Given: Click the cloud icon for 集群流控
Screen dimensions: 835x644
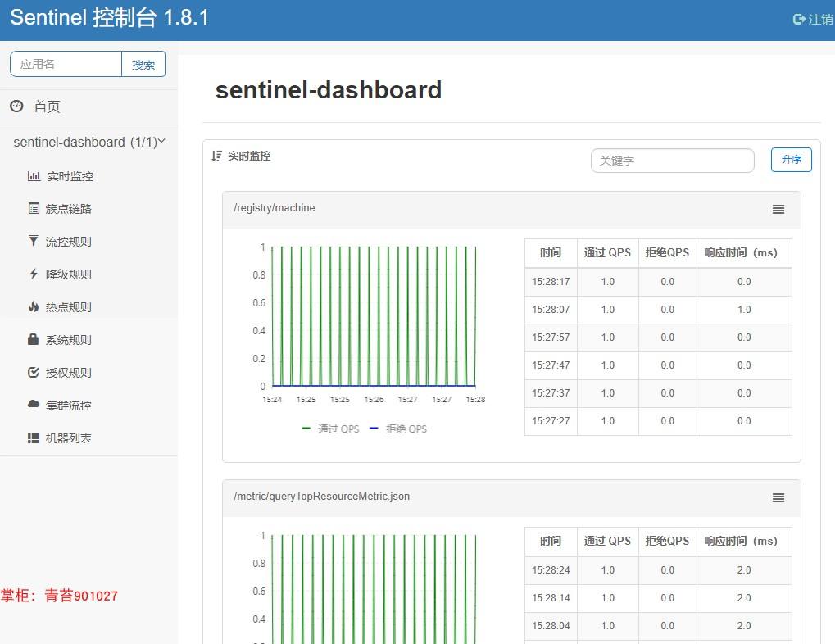Looking at the screenshot, I should pos(34,404).
